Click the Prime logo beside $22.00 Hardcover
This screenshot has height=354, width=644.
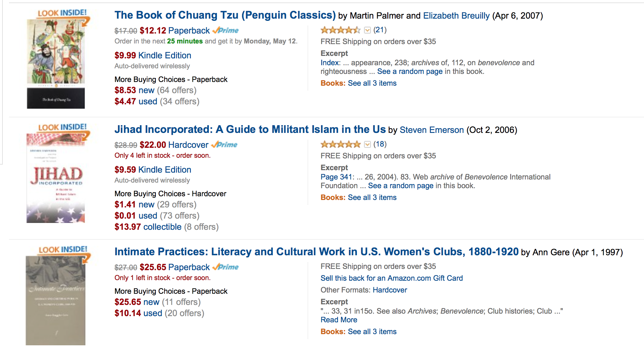(x=224, y=145)
